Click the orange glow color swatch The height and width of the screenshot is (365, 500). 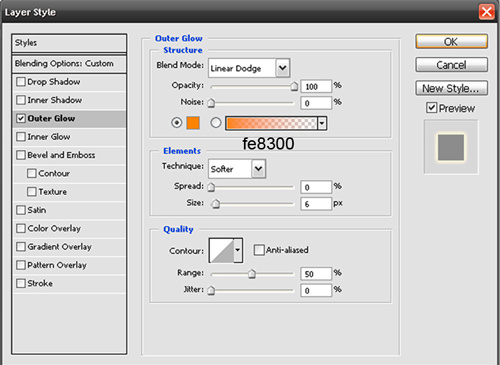[193, 123]
